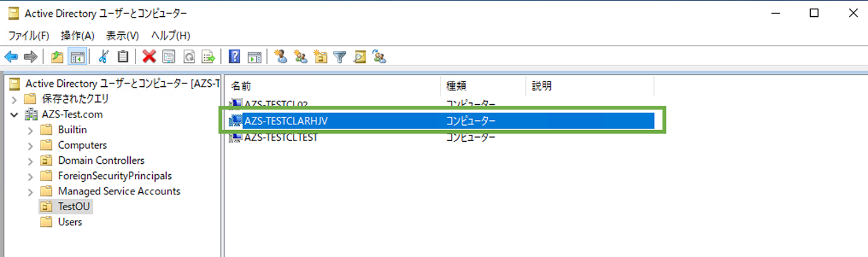Create a new group via toolbar icon
This screenshot has width=868, height=257.
coord(300,56)
